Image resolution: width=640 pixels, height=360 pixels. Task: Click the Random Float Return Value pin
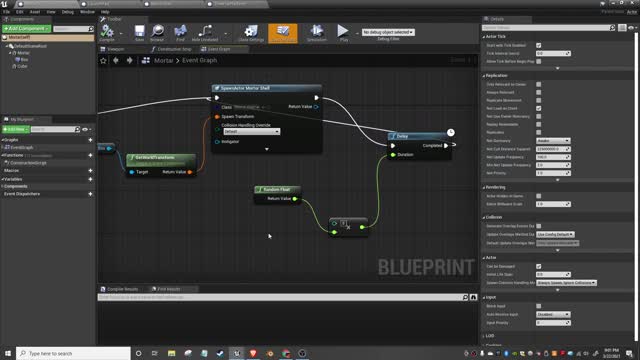tap(295, 199)
